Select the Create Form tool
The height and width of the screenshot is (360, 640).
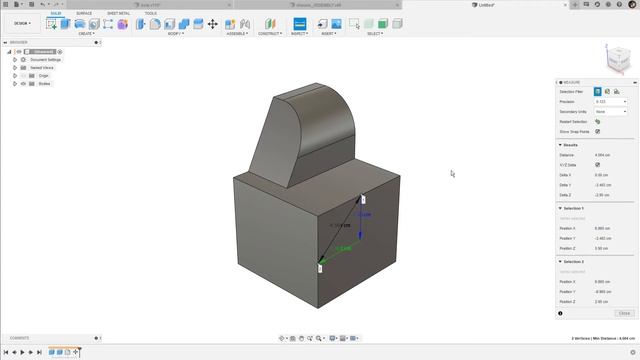(122, 24)
